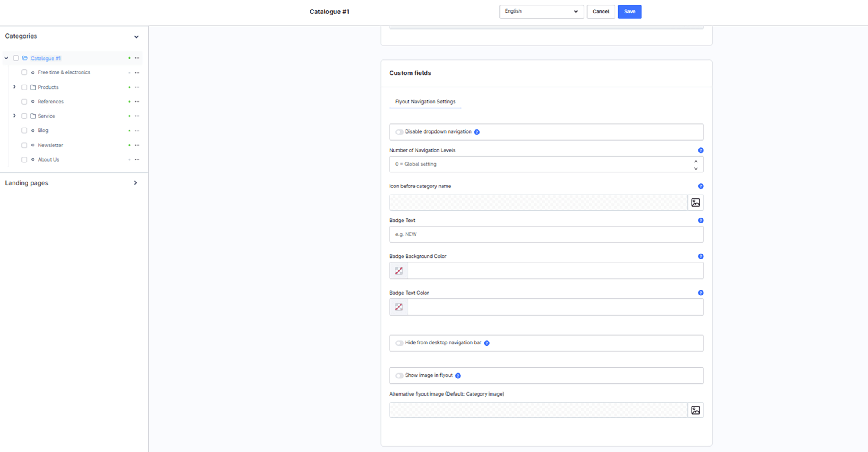Toggle Disable dropdown navigation switch
868x452 pixels.
399,132
